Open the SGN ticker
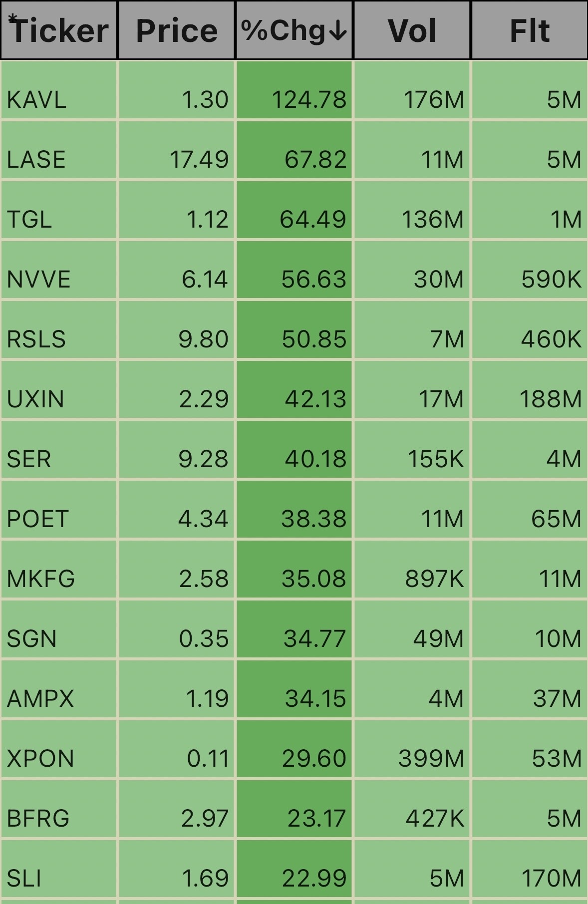Screen dimensions: 588x904 31,638
